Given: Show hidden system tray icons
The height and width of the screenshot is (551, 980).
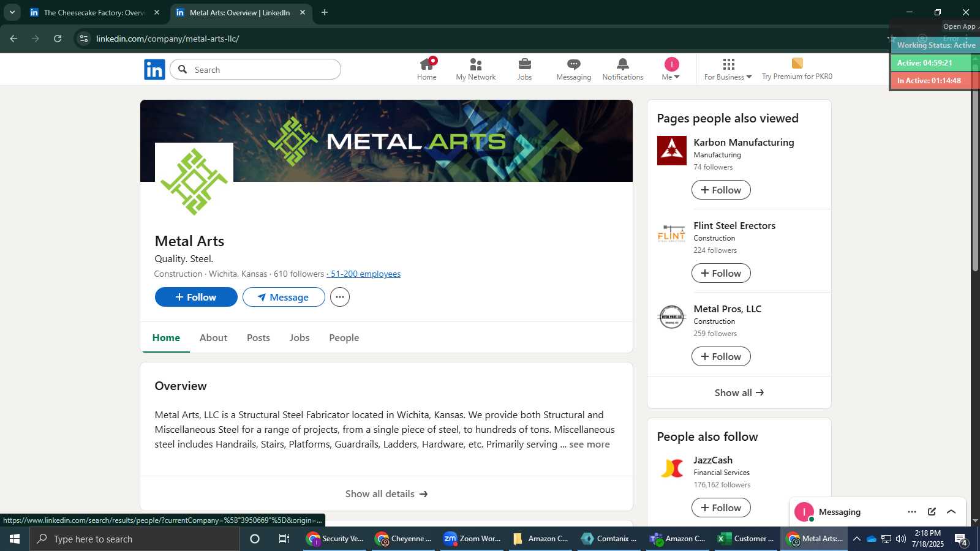Looking at the screenshot, I should pos(856,539).
